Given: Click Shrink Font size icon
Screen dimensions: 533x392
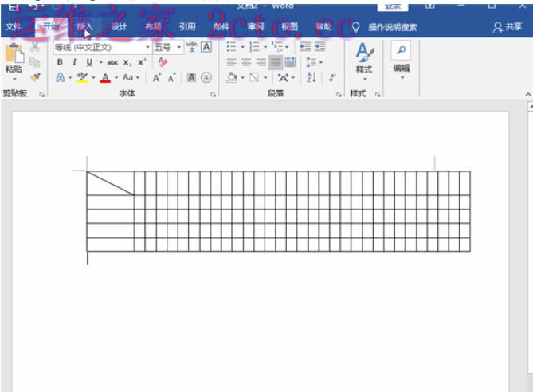Looking at the screenshot, I should [171, 78].
